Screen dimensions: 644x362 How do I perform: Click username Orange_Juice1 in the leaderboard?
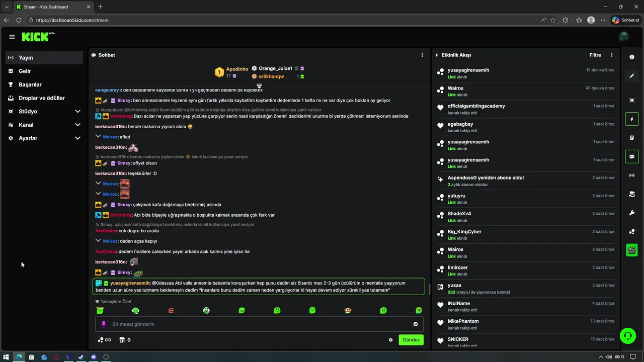[275, 68]
